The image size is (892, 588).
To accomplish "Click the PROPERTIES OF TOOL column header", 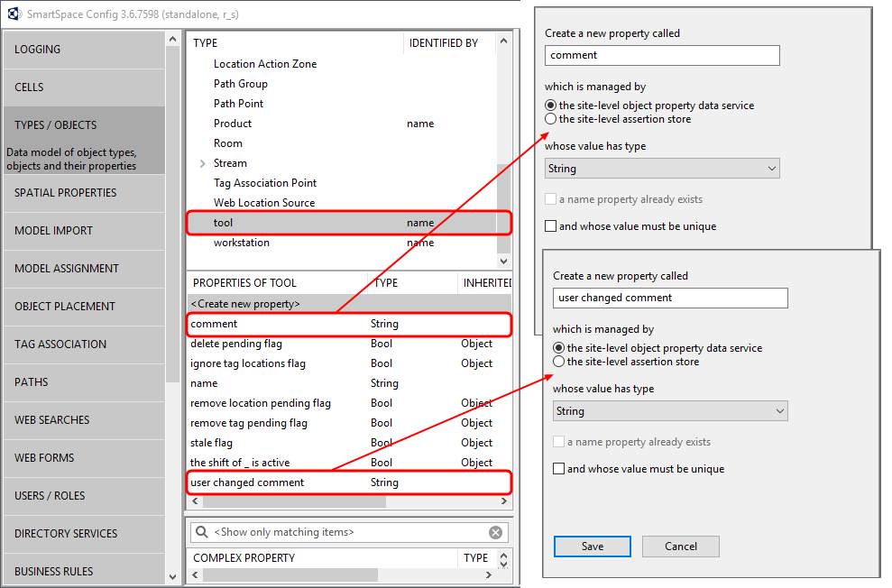I will pyautogui.click(x=277, y=283).
